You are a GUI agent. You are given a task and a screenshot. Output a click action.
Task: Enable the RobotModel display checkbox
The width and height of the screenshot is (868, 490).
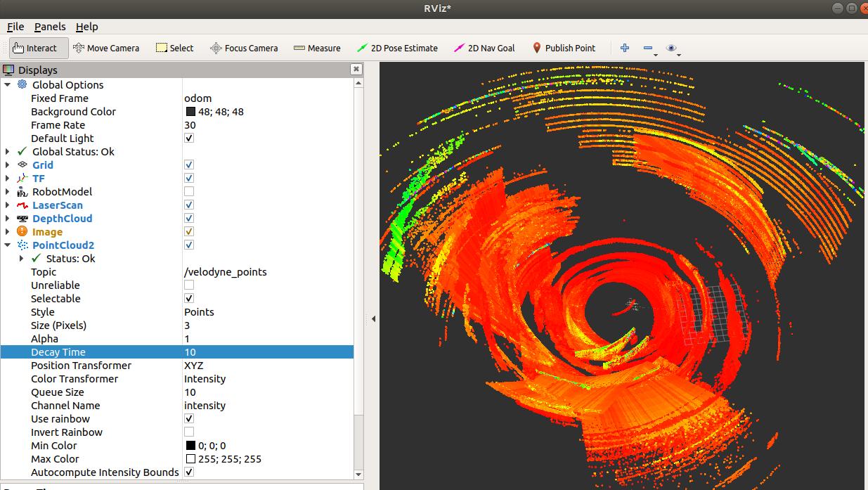[x=189, y=191]
